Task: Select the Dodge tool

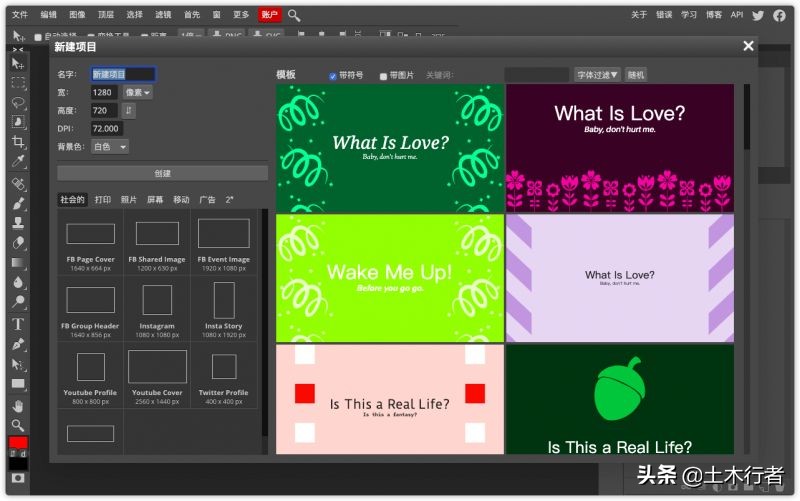Action: pos(18,302)
